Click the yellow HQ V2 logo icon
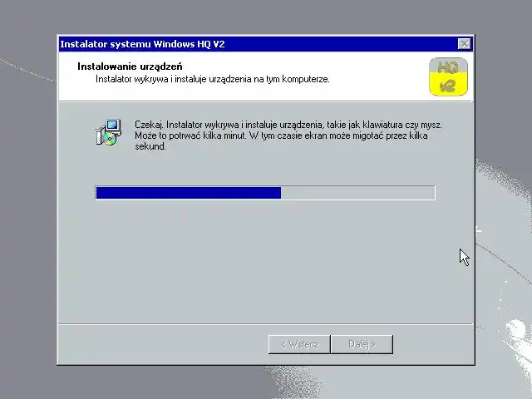Image resolution: width=532 pixels, height=399 pixels. [x=448, y=76]
